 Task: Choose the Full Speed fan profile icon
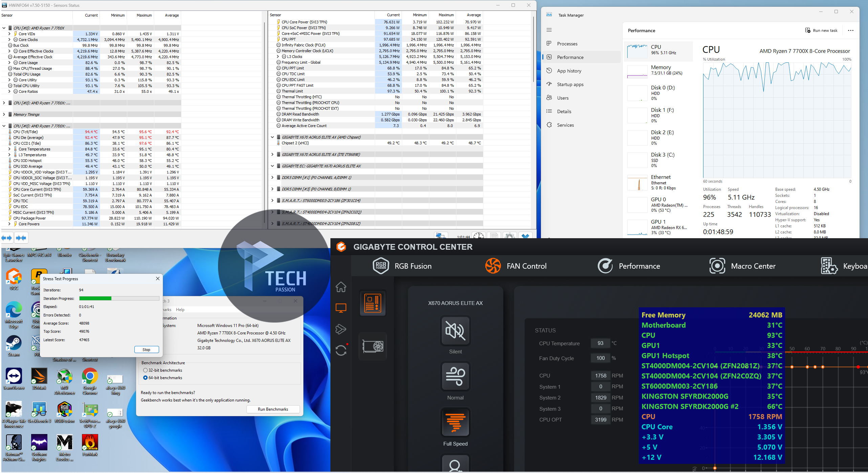pyautogui.click(x=455, y=422)
